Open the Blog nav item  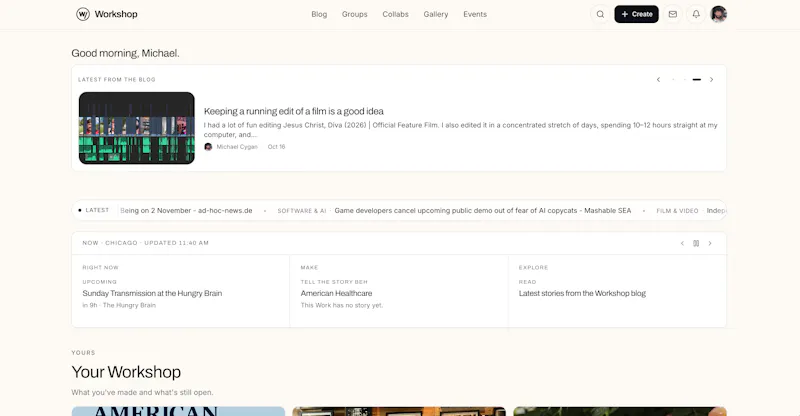pyautogui.click(x=319, y=14)
